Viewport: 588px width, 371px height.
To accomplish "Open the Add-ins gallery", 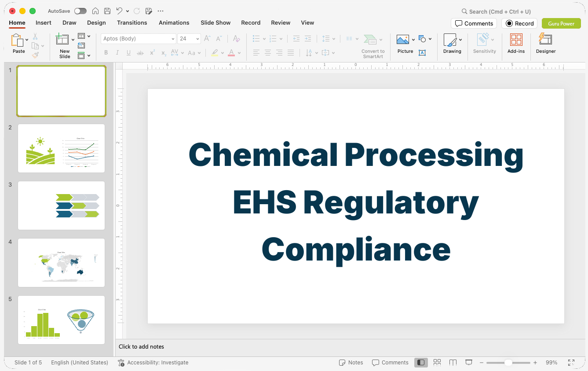I will point(516,44).
